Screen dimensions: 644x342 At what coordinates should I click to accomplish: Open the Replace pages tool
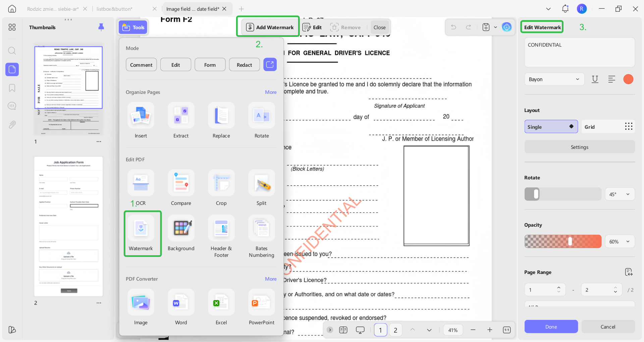(221, 121)
